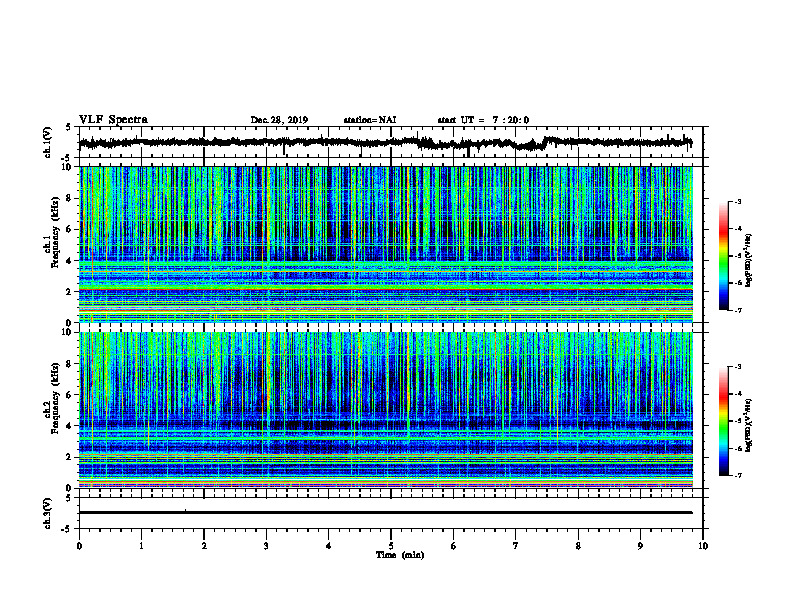
Task: Click the time axis tick label "2"
Action: 204,546
